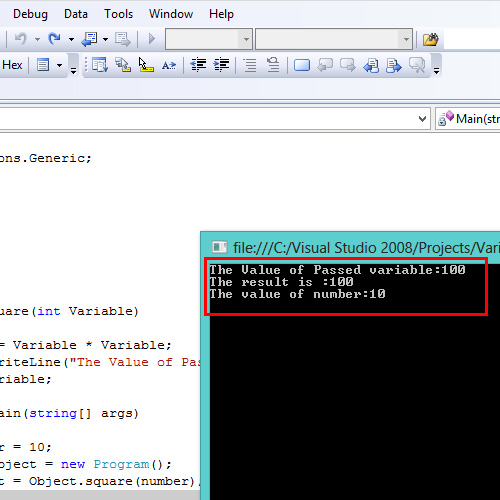Image resolution: width=500 pixels, height=500 pixels.
Task: Click the Display Quick Info icon
Action: click(x=146, y=65)
